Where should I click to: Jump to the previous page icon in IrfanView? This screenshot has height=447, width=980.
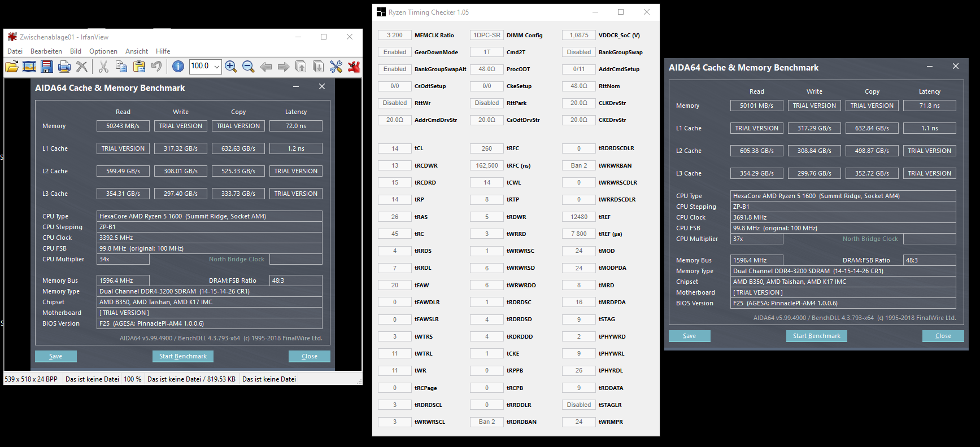point(301,67)
